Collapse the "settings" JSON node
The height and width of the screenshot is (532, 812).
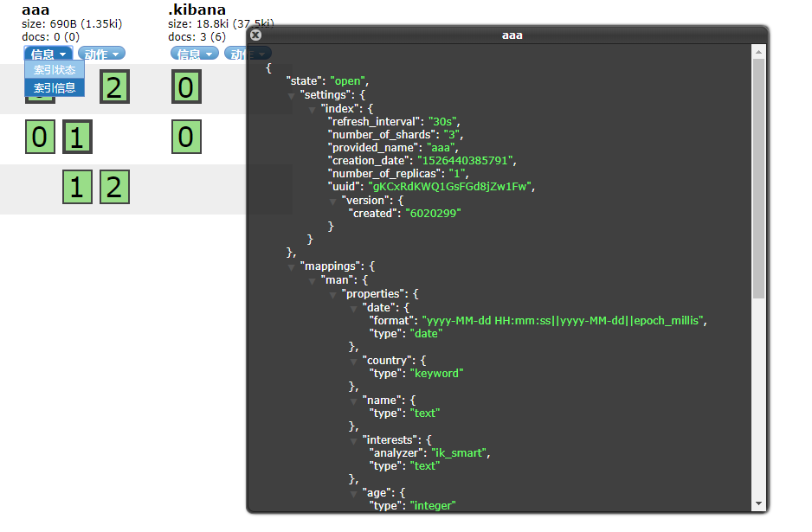point(292,95)
